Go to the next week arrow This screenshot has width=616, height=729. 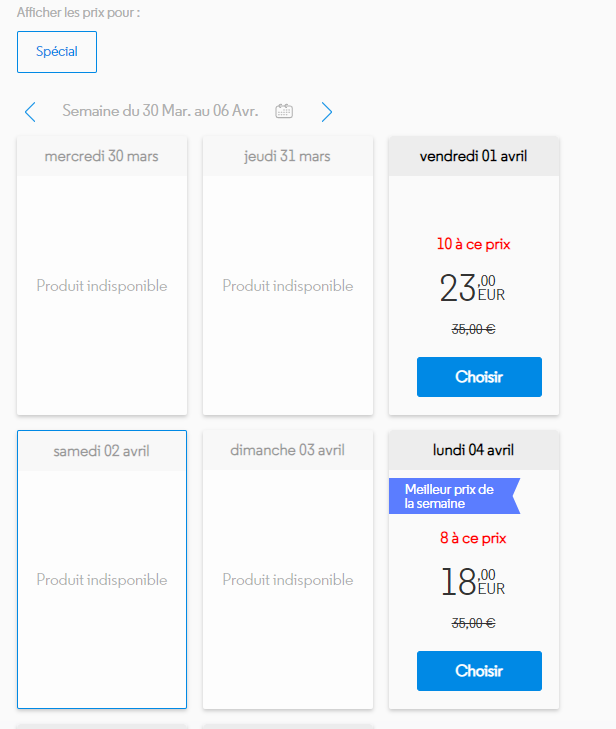point(327,112)
